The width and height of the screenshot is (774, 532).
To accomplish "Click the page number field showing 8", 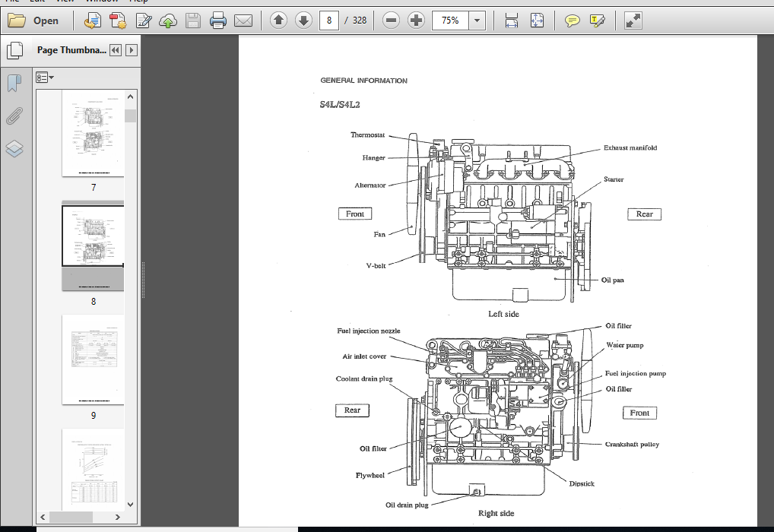I will point(329,21).
